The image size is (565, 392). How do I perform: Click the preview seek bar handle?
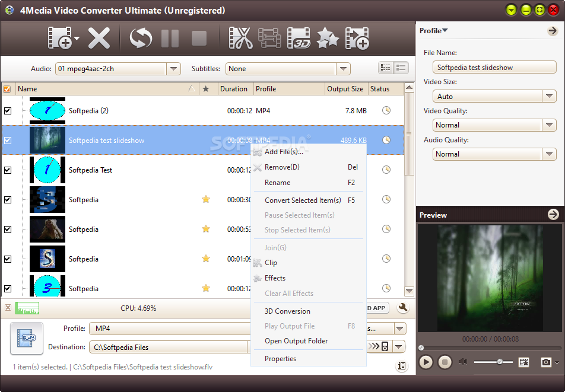point(421,348)
